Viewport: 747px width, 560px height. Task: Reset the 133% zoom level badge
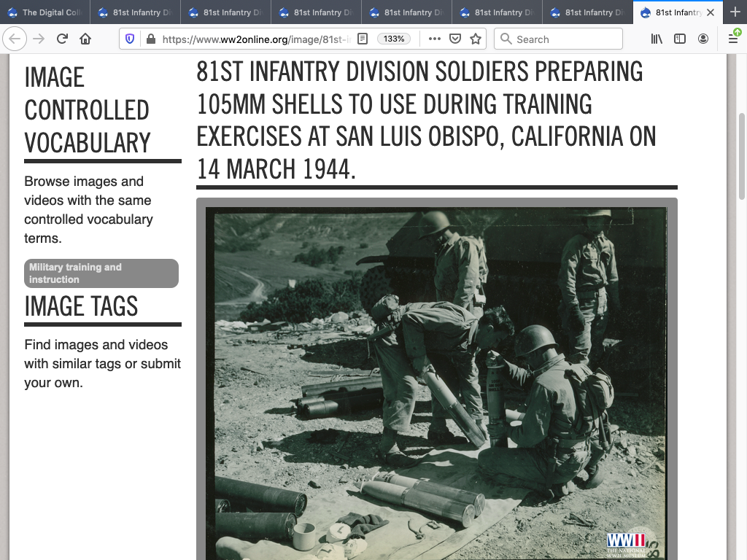(394, 39)
